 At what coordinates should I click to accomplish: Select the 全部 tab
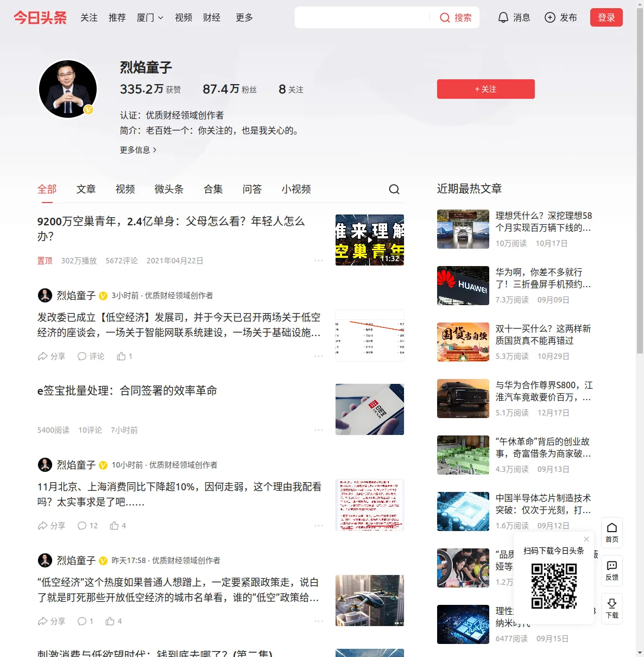(x=47, y=189)
